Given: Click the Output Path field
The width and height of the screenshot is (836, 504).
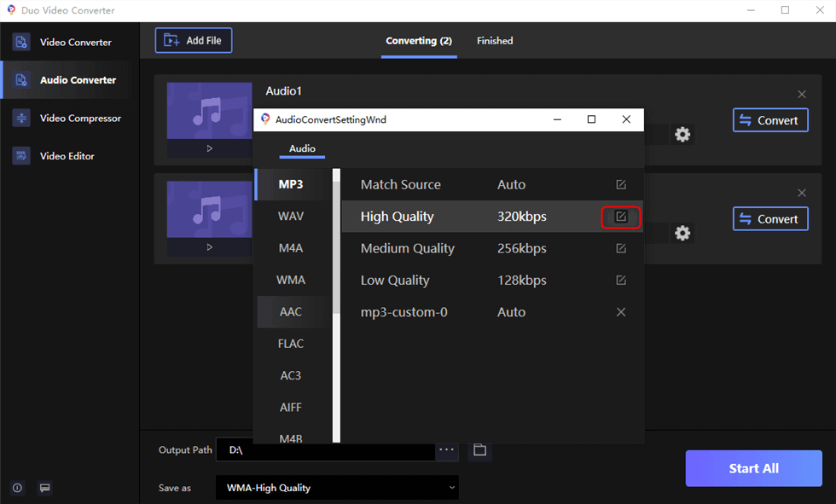Looking at the screenshot, I should pos(326,450).
